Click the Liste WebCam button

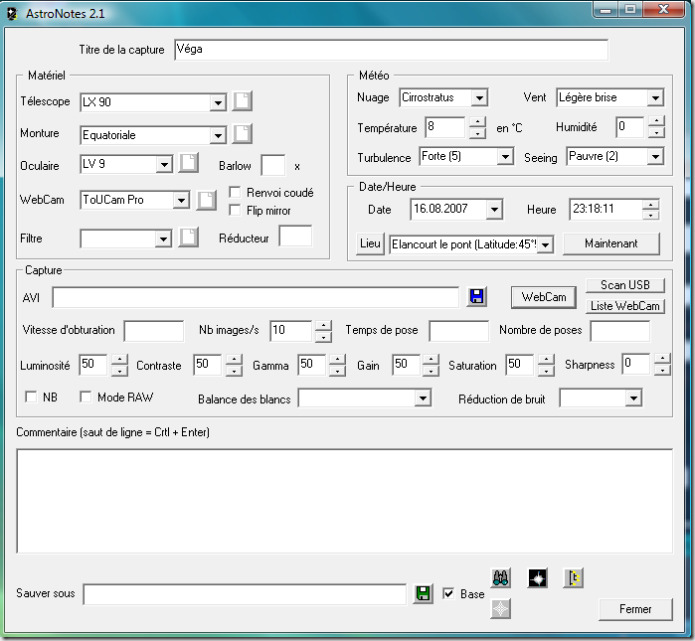coord(625,306)
